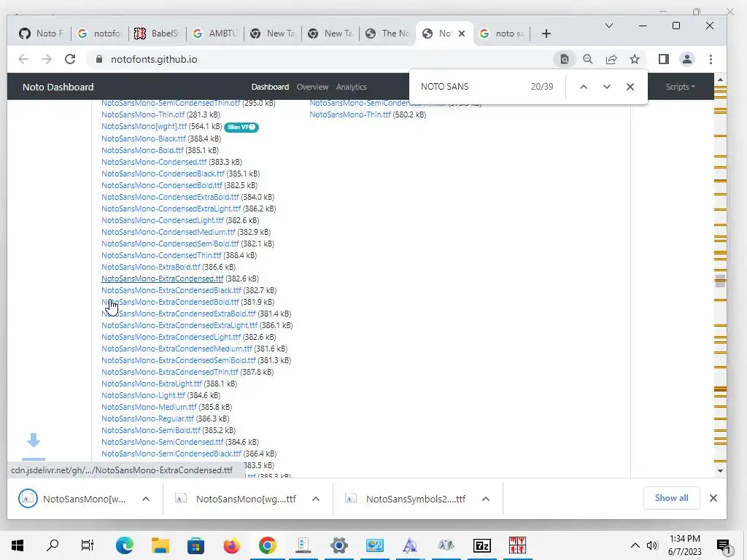
Task: Click the page scrollbar thumb
Action: (720, 281)
